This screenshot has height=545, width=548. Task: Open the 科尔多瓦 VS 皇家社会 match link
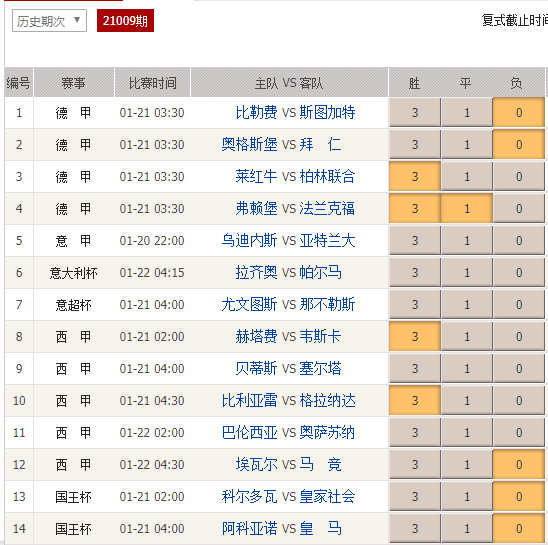[288, 496]
